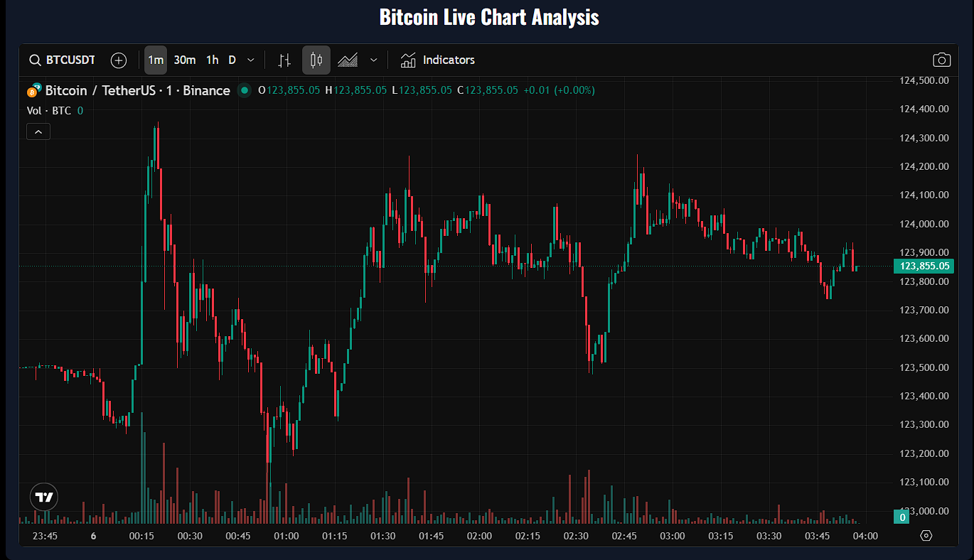The image size is (974, 560).
Task: Expand the chart style dropdown arrow
Action: [x=373, y=60]
